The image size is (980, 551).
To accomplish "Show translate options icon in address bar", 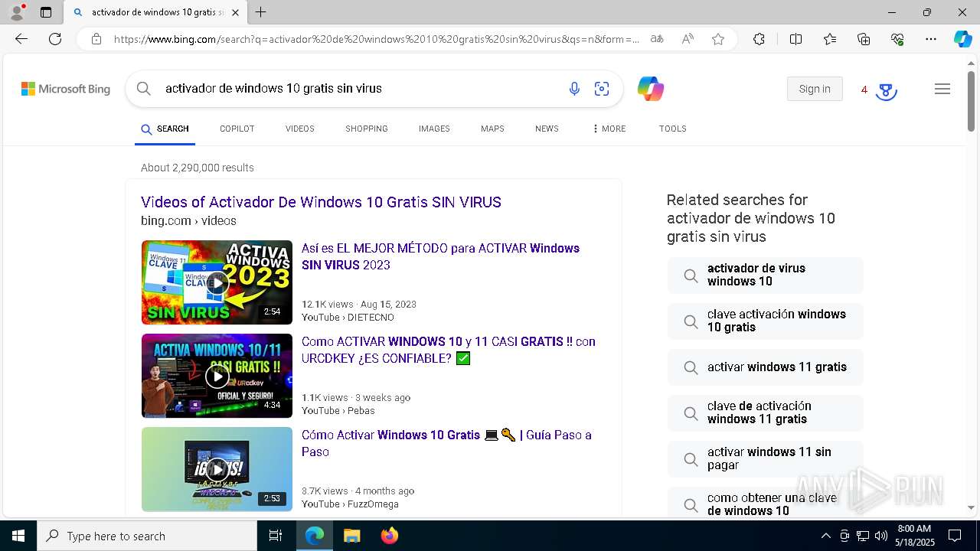I will pyautogui.click(x=657, y=39).
